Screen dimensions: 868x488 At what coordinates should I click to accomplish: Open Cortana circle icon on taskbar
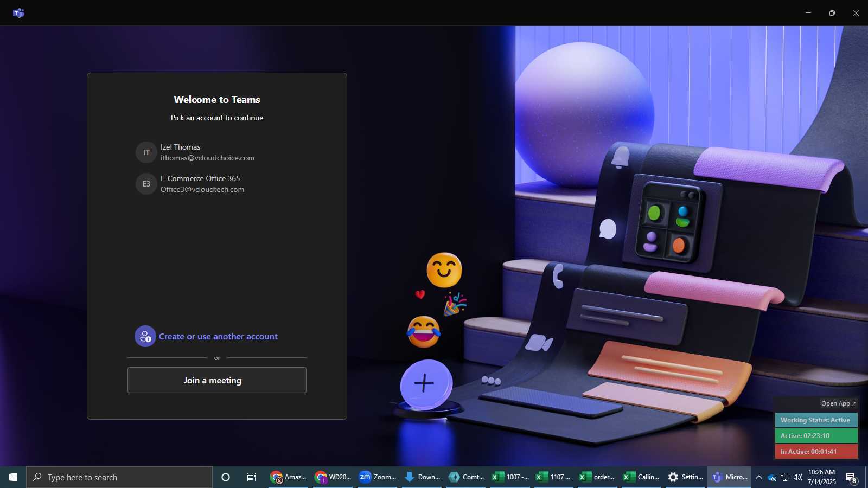pos(226,477)
